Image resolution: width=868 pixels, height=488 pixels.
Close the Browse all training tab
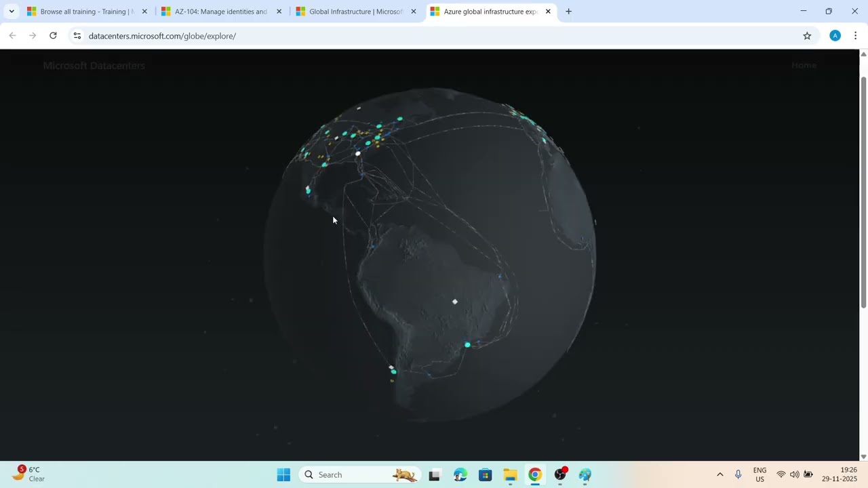[144, 12]
